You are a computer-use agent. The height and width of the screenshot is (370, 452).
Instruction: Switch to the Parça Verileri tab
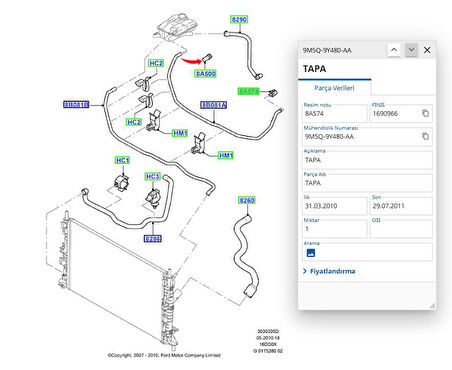(x=334, y=88)
